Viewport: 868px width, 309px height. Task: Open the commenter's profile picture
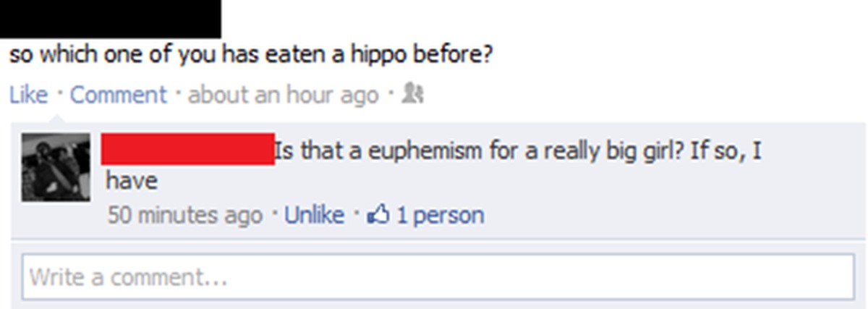(56, 167)
